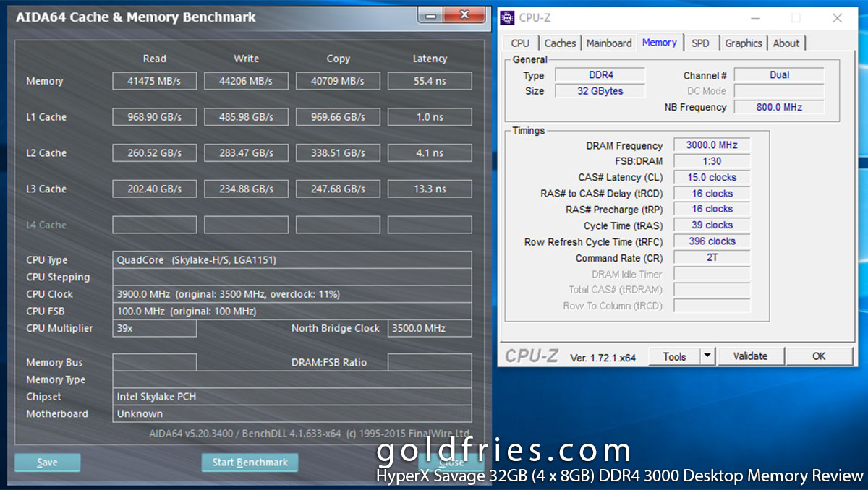Select L3 Cache Latency 13.3 ns

[x=430, y=189]
